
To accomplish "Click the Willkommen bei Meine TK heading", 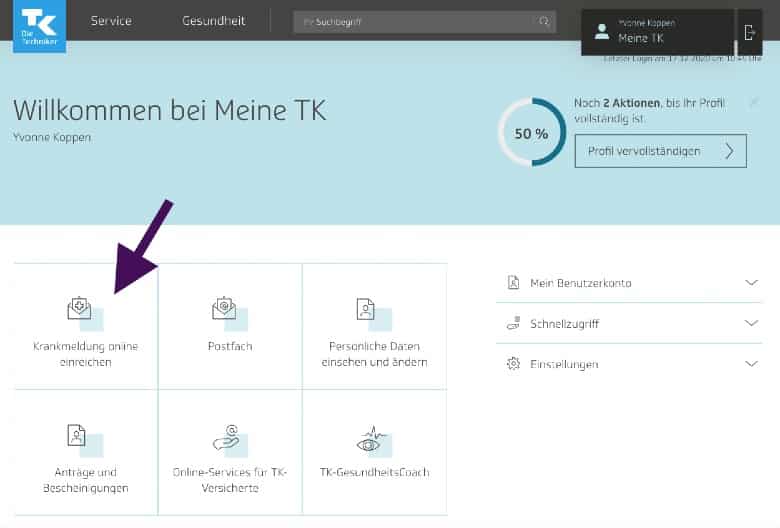I will click(170, 110).
